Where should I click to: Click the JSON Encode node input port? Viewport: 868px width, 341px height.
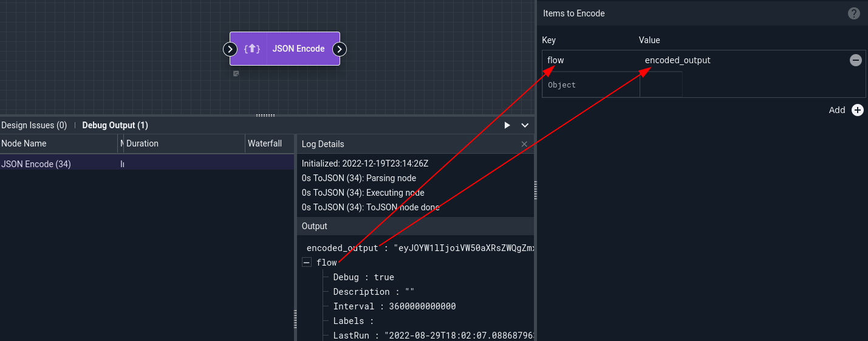(x=230, y=49)
